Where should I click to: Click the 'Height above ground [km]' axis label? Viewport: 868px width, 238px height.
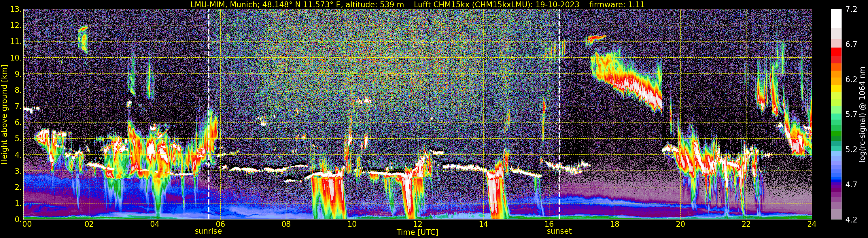4,114
